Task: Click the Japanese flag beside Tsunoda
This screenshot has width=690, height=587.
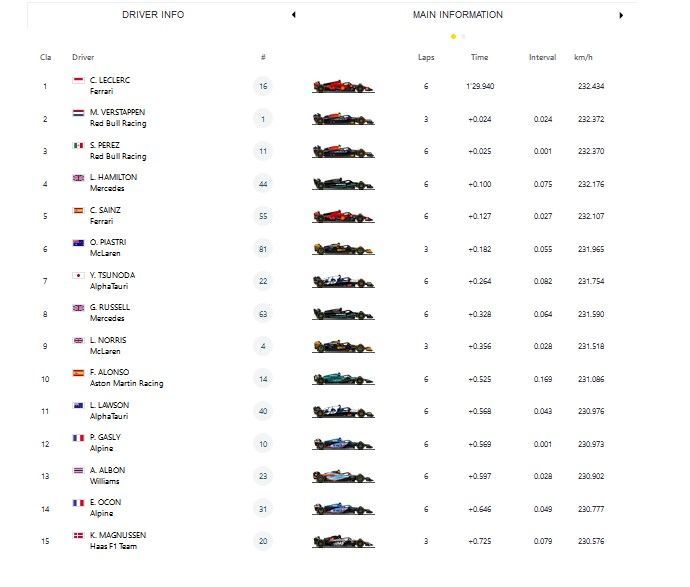Action: (78, 275)
